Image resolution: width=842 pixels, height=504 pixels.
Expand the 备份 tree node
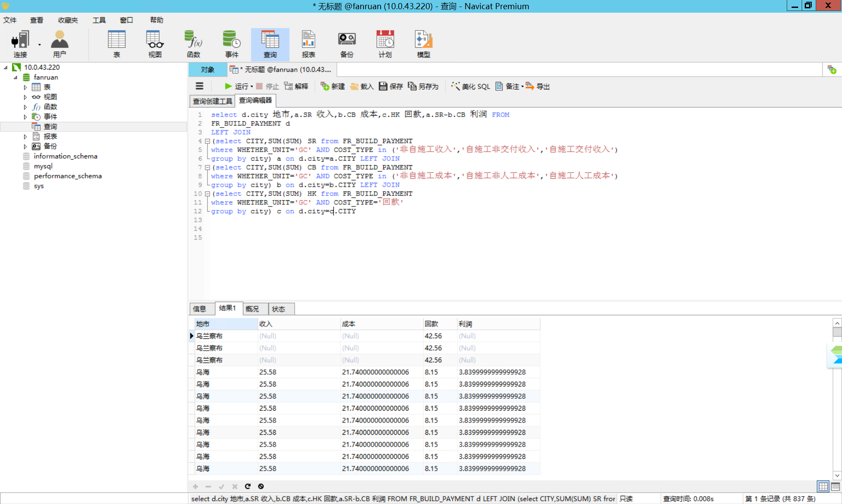point(25,146)
